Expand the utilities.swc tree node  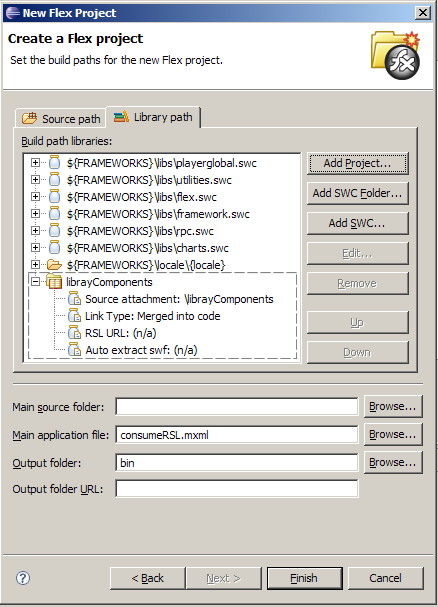pyautogui.click(x=35, y=180)
